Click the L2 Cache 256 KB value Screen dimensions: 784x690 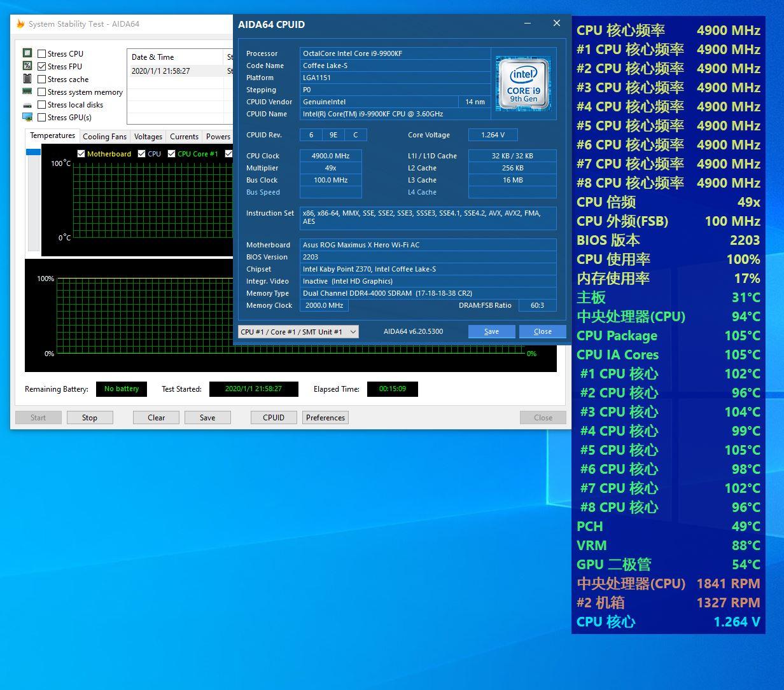pyautogui.click(x=512, y=168)
